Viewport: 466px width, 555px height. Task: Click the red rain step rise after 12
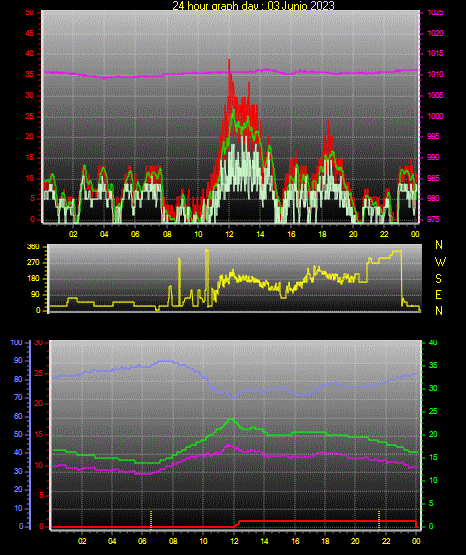pos(238,523)
